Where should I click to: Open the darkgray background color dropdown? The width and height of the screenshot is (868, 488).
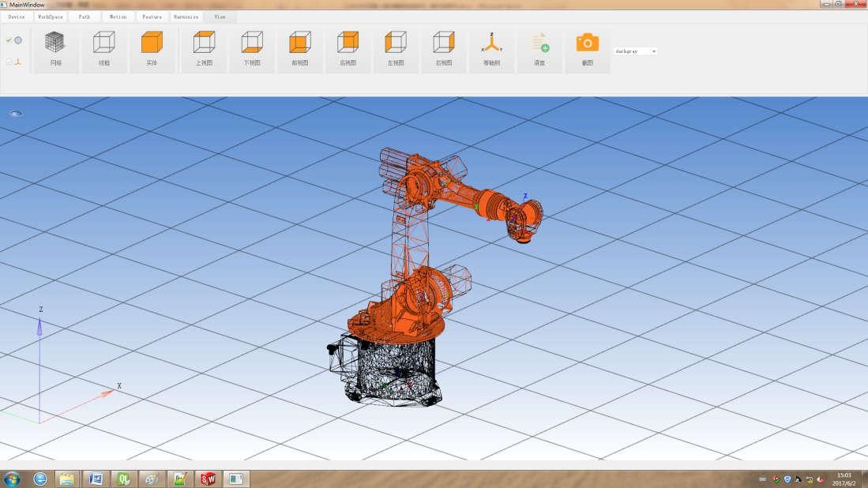tap(636, 51)
